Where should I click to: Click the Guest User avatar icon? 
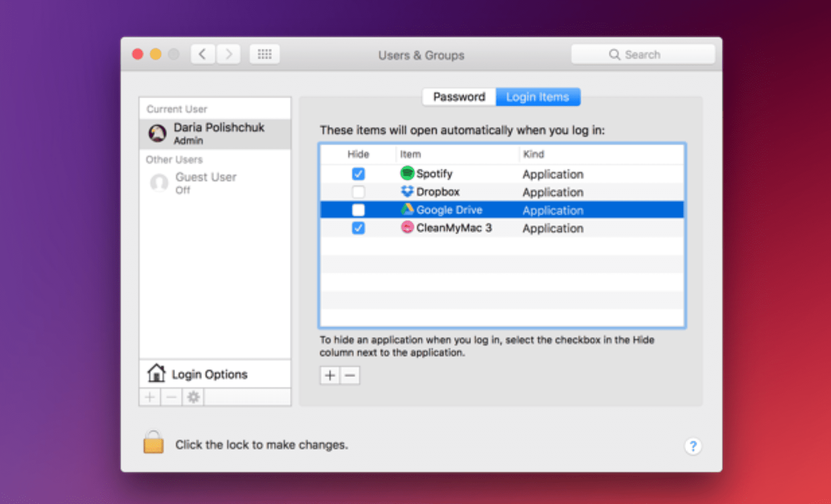click(x=159, y=183)
